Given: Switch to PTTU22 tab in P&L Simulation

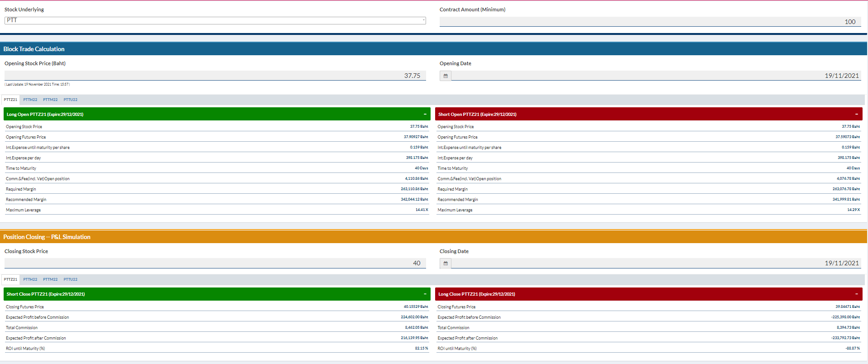Looking at the screenshot, I should (x=70, y=279).
